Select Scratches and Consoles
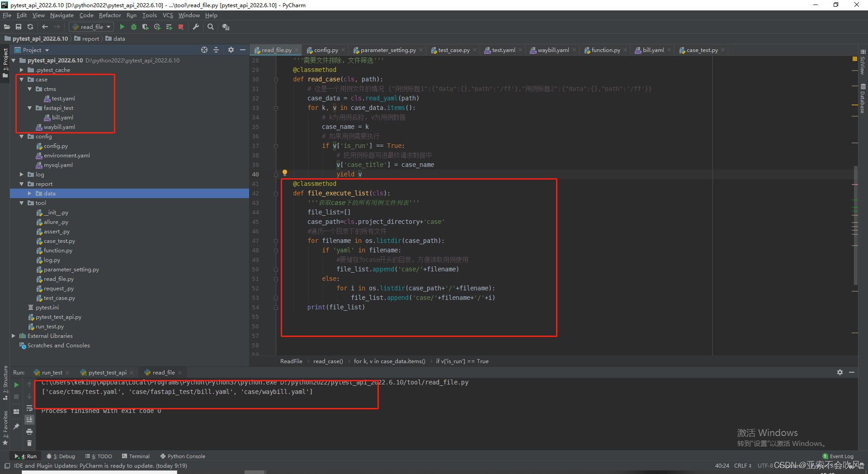Image resolution: width=868 pixels, height=474 pixels. pyautogui.click(x=58, y=346)
